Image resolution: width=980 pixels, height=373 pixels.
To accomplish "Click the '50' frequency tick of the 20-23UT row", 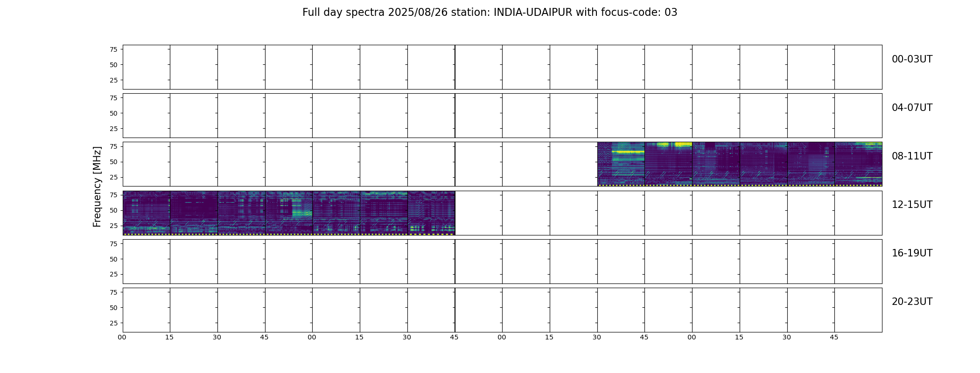I will (113, 307).
